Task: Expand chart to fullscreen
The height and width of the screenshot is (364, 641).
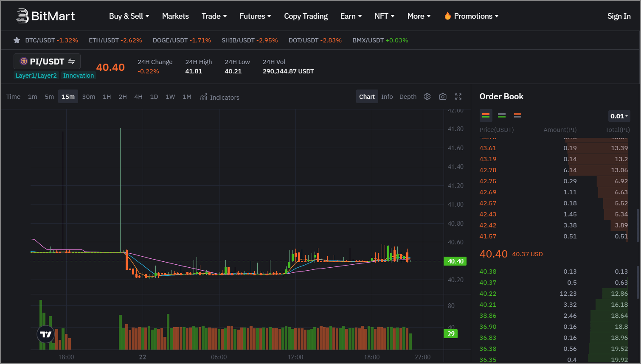Action: [458, 97]
